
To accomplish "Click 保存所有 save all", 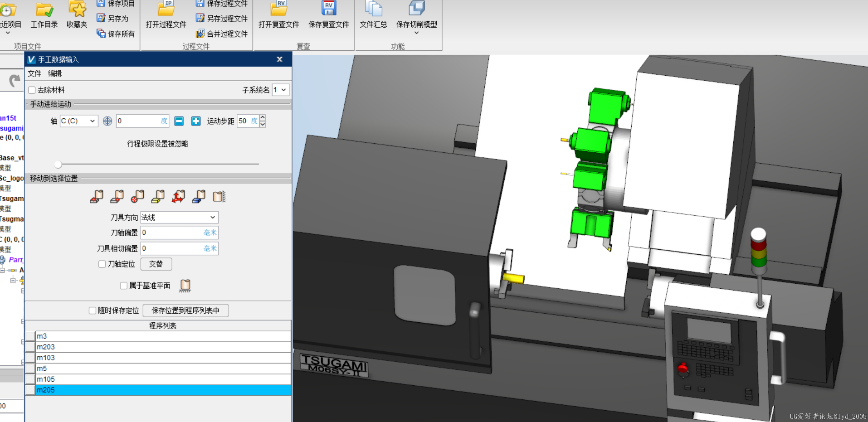I will (x=116, y=34).
